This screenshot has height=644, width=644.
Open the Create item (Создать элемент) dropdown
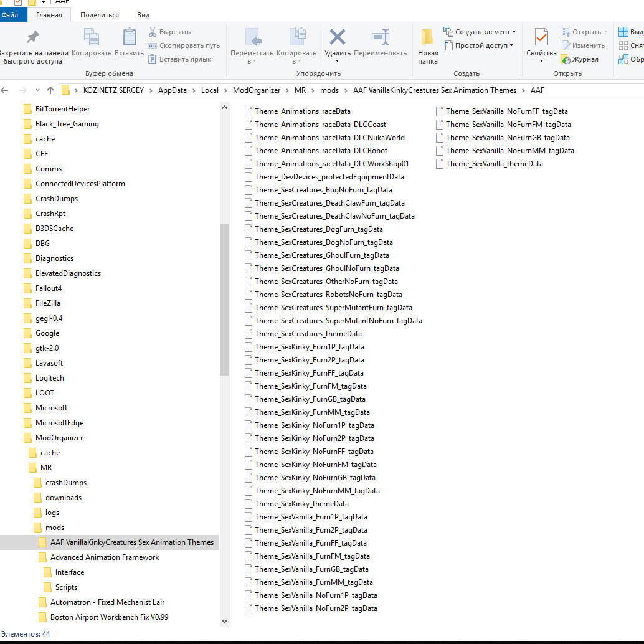coord(480,32)
